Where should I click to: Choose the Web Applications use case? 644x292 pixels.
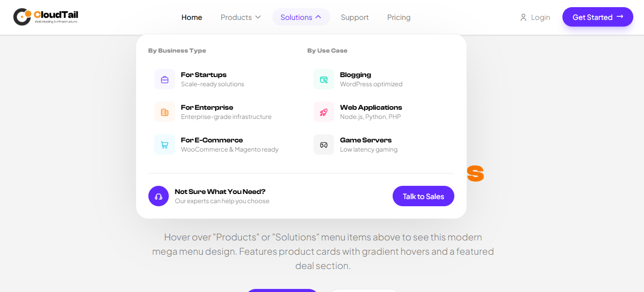pos(371,108)
